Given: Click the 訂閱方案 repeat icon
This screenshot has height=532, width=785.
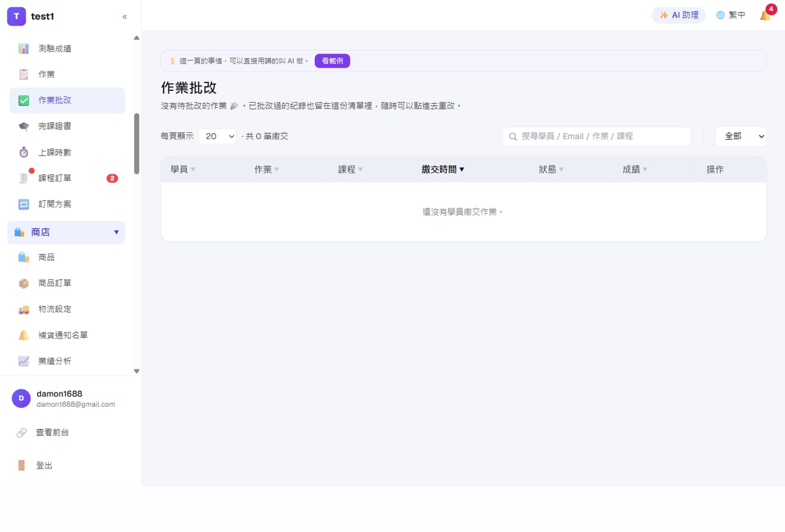Looking at the screenshot, I should (x=24, y=204).
